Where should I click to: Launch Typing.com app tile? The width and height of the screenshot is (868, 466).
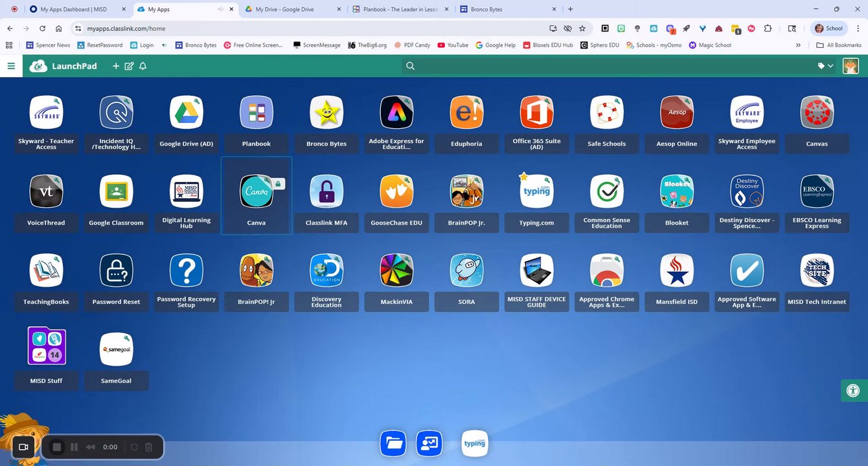(536, 192)
